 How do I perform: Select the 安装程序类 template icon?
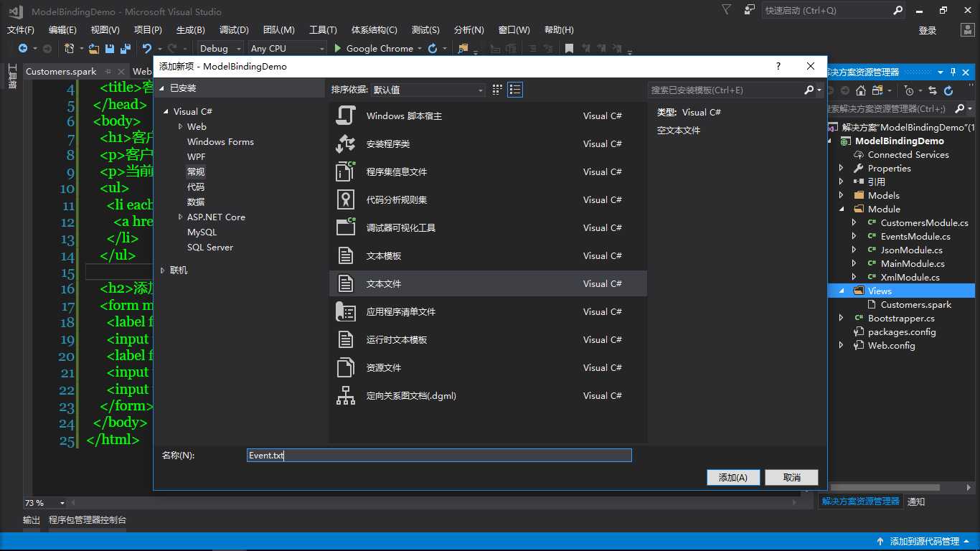[x=346, y=143]
